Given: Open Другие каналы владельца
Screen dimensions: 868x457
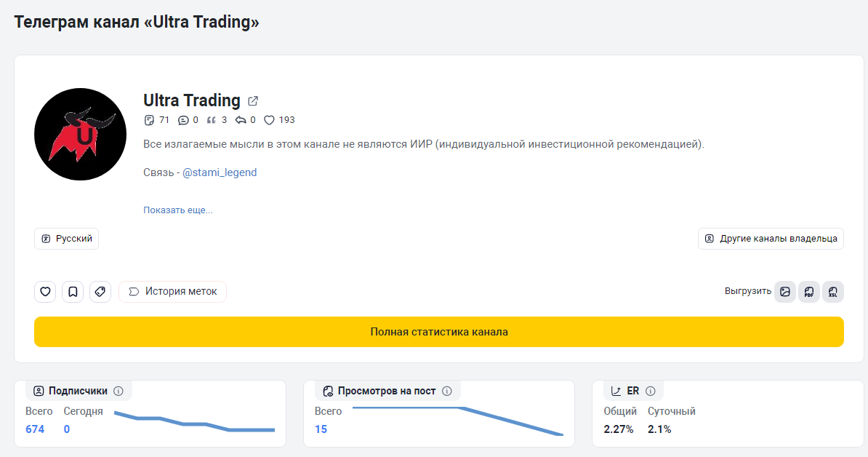Looking at the screenshot, I should (x=771, y=239).
